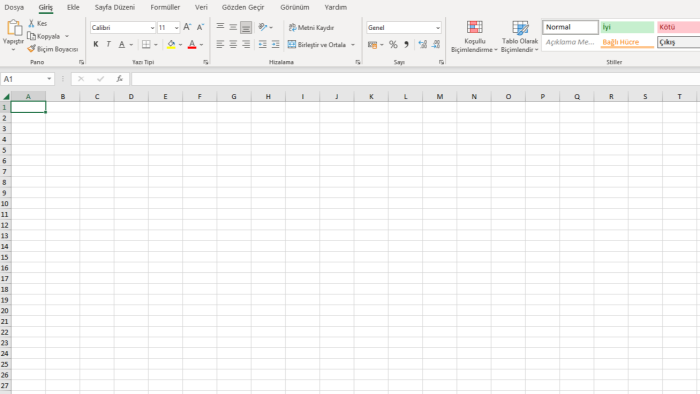Click the Name Box showing A1
The width and height of the screenshot is (700, 394).
click(x=27, y=79)
